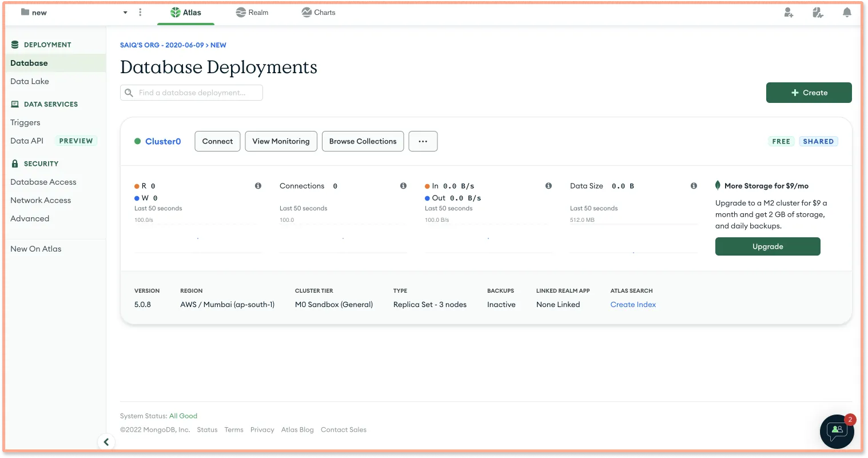
Task: Click the M0 Sandbox (General) text
Action: click(x=334, y=305)
